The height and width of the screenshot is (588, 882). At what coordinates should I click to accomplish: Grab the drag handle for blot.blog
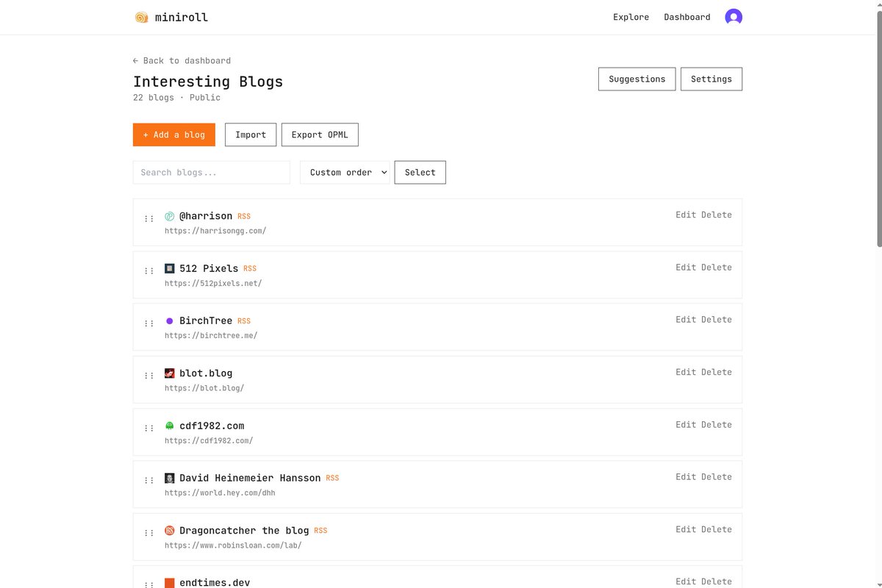pyautogui.click(x=149, y=376)
